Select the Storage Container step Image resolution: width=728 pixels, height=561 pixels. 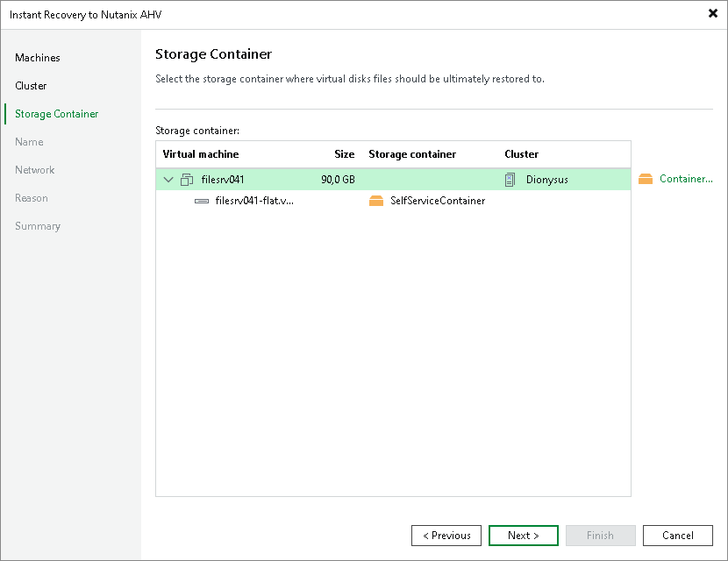[57, 114]
